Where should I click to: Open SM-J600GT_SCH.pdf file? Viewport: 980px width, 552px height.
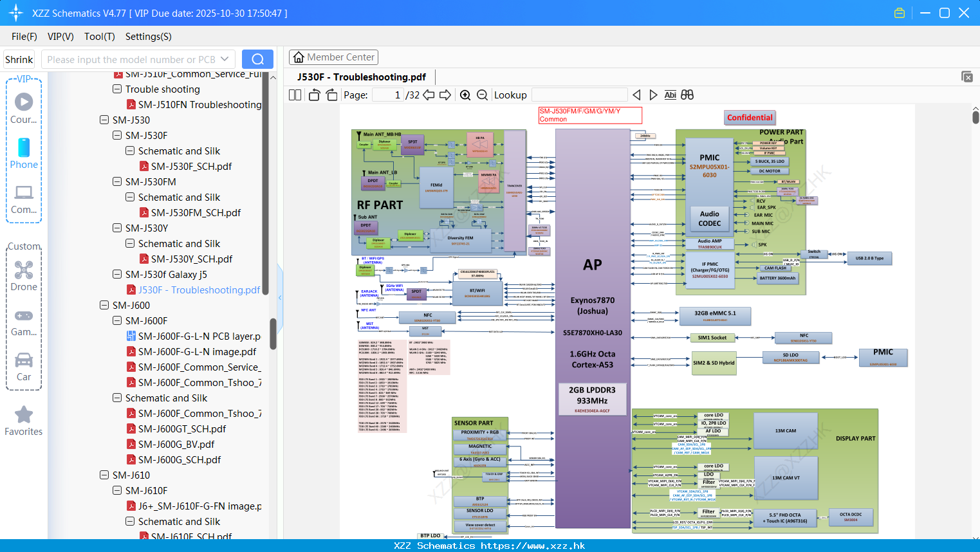(182, 428)
